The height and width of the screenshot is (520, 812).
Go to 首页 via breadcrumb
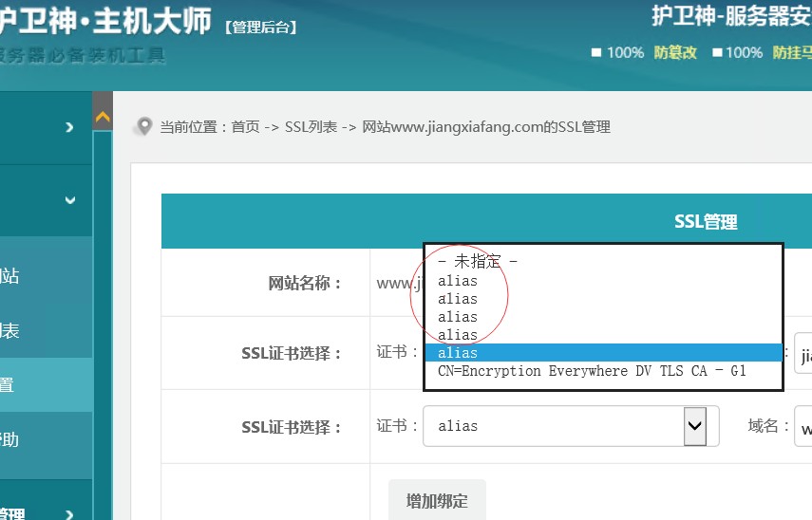pyautogui.click(x=245, y=126)
